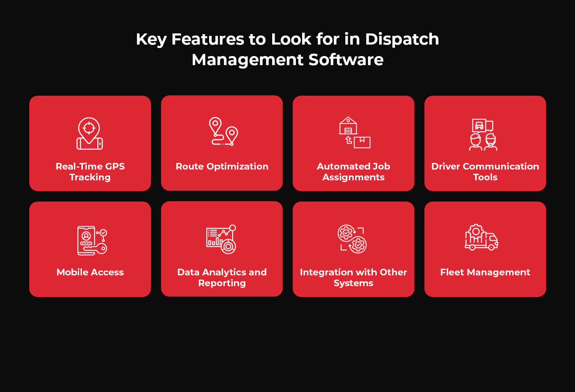This screenshot has height=392, width=575.
Task: Click the driver communication people icon
Action: pyautogui.click(x=483, y=135)
